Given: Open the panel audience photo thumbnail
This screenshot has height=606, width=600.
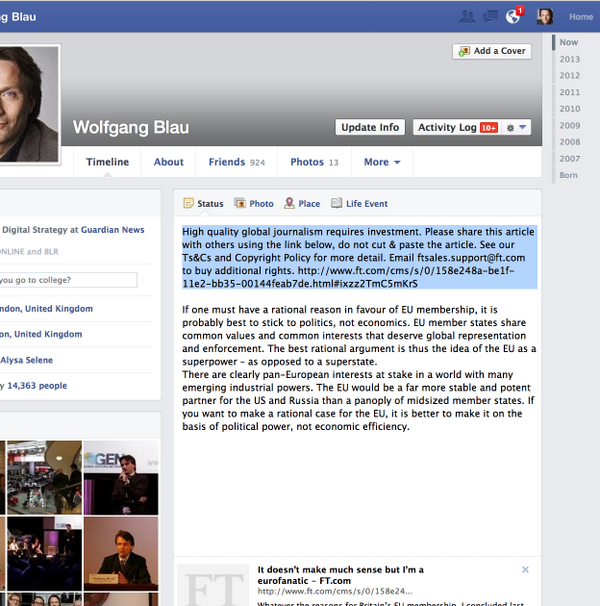Looking at the screenshot, I should pyautogui.click(x=44, y=553).
